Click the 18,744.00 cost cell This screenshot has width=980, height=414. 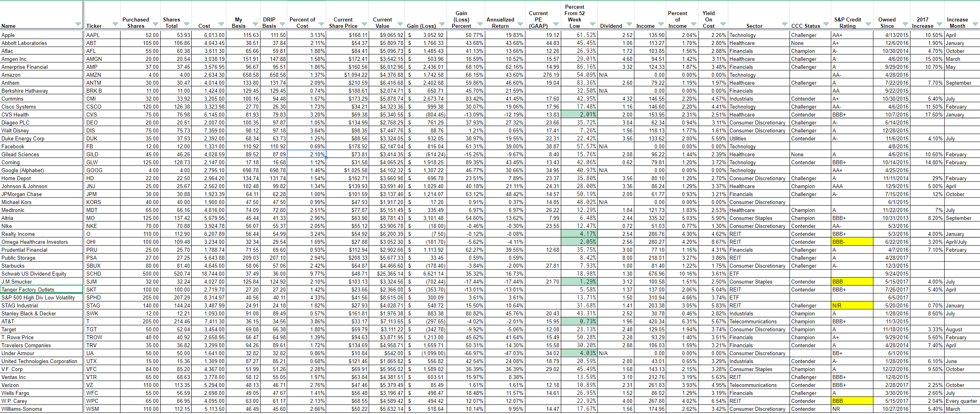coord(209,274)
